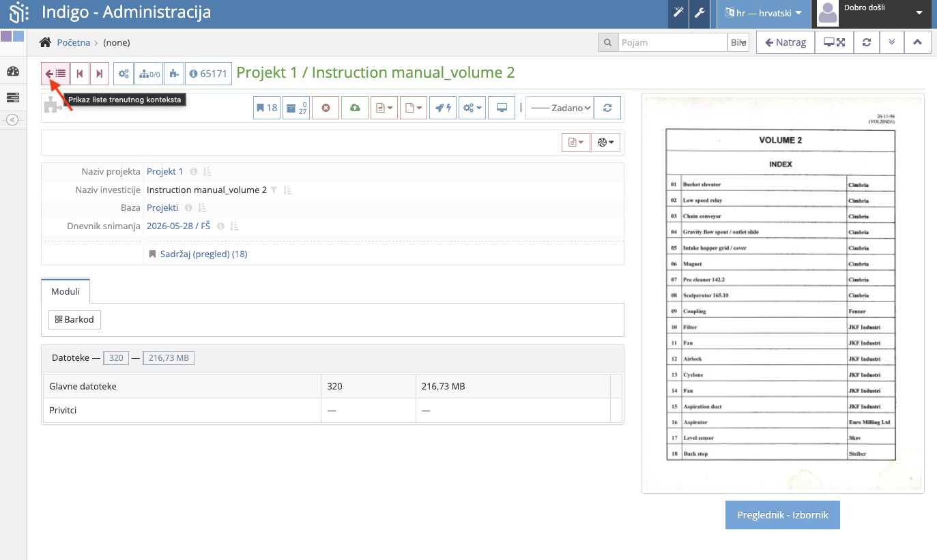
Task: Open the Projekti database link
Action: (162, 208)
